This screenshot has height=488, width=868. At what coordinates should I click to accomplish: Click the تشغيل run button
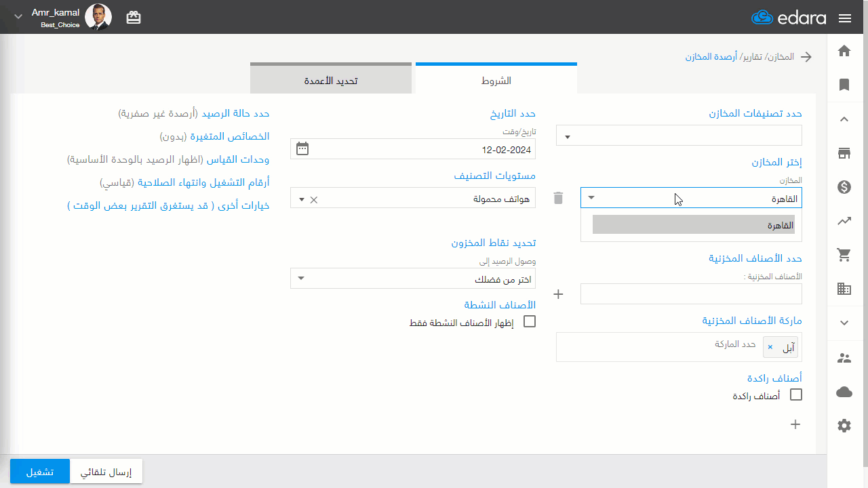click(x=40, y=472)
